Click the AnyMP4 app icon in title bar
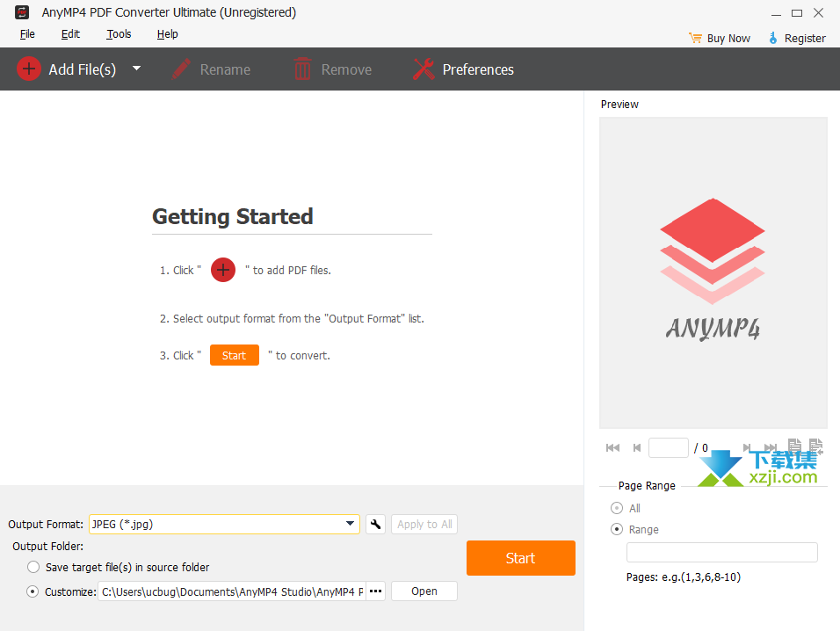 22,12
